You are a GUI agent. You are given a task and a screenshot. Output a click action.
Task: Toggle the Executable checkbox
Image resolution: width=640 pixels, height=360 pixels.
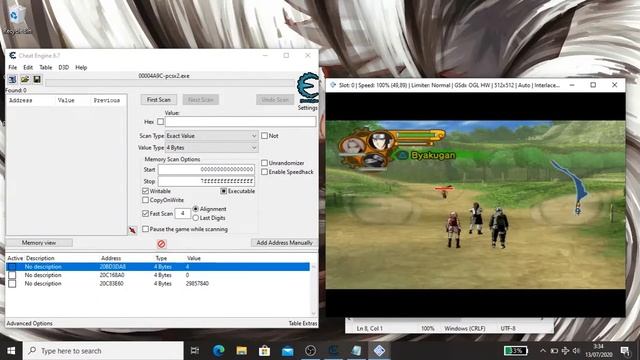(x=223, y=191)
